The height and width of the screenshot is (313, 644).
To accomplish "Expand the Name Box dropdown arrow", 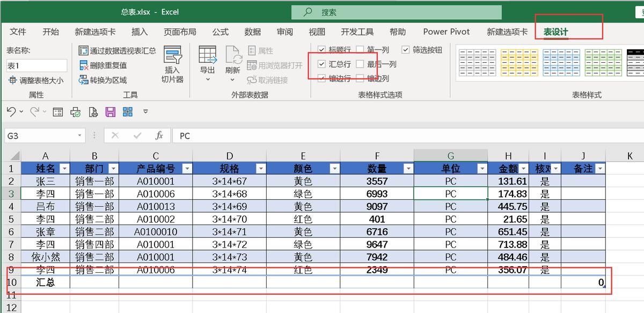I will (80, 136).
